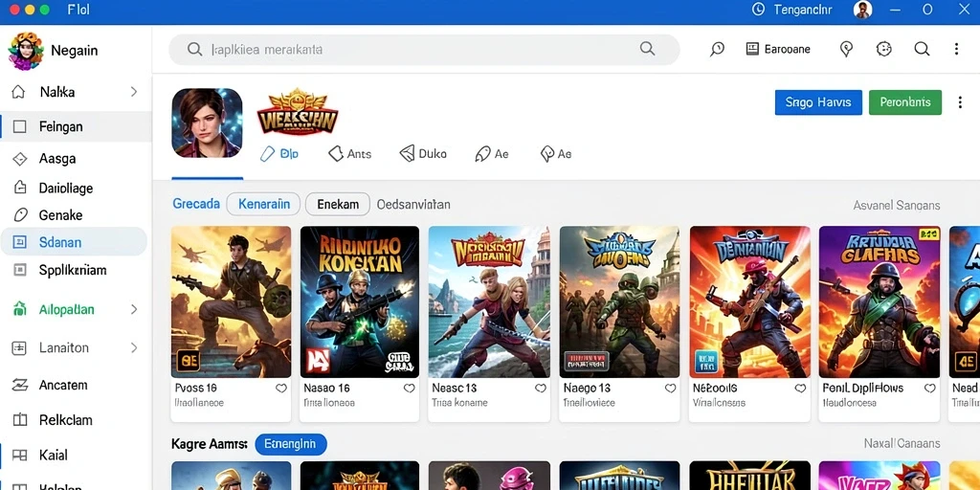
Task: Click the location pin icon in top toolbar
Action: click(x=846, y=49)
